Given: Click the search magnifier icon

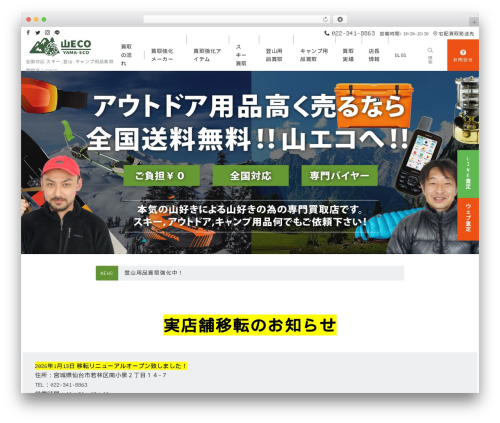Looking at the screenshot, I should (430, 50).
